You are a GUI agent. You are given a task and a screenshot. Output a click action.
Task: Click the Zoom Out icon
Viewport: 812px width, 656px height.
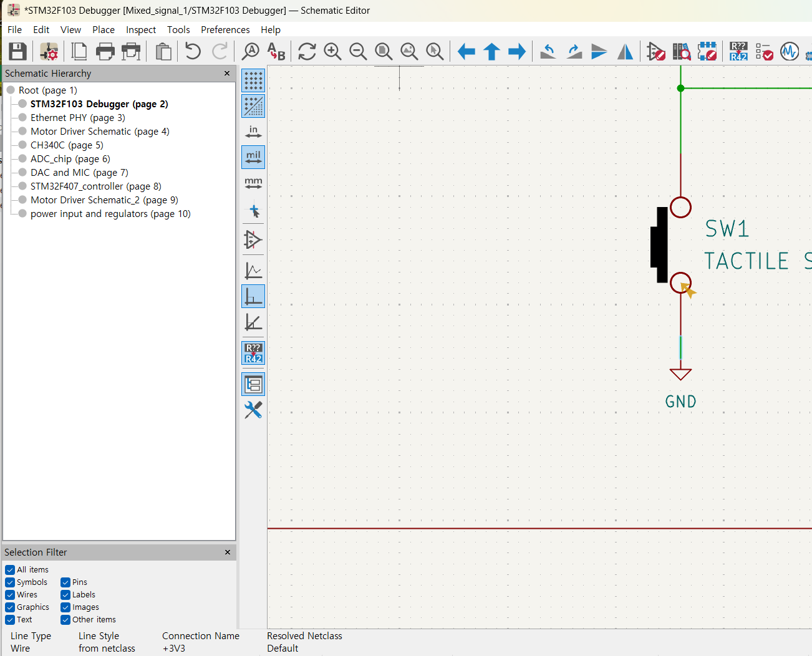(x=358, y=51)
